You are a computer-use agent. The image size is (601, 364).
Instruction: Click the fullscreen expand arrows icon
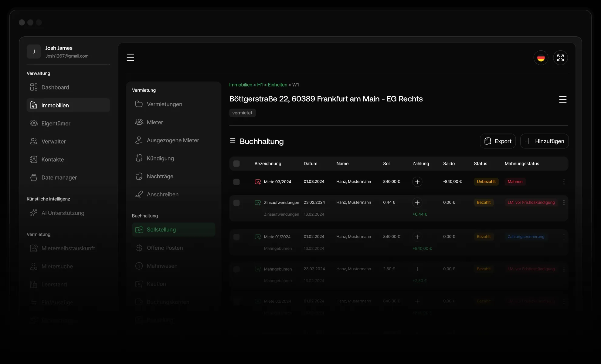point(560,58)
